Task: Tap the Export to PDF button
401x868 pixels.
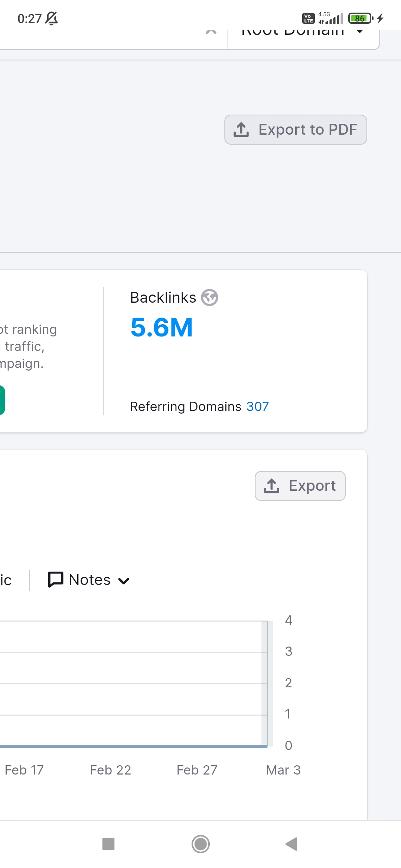Action: click(296, 129)
